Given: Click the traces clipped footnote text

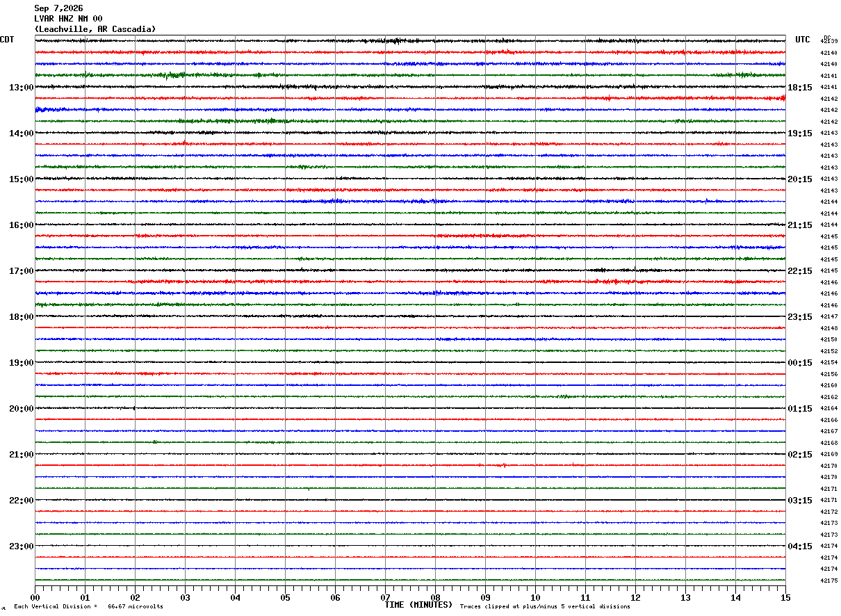Looking at the screenshot, I should click(545, 607).
